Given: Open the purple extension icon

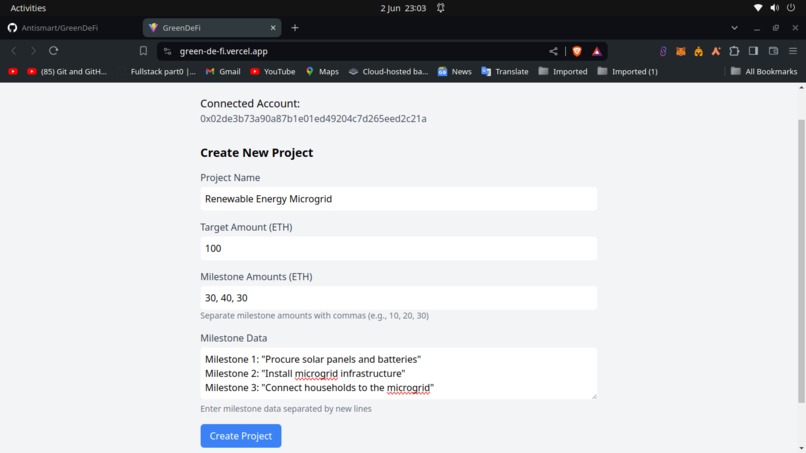Looking at the screenshot, I should [x=663, y=51].
